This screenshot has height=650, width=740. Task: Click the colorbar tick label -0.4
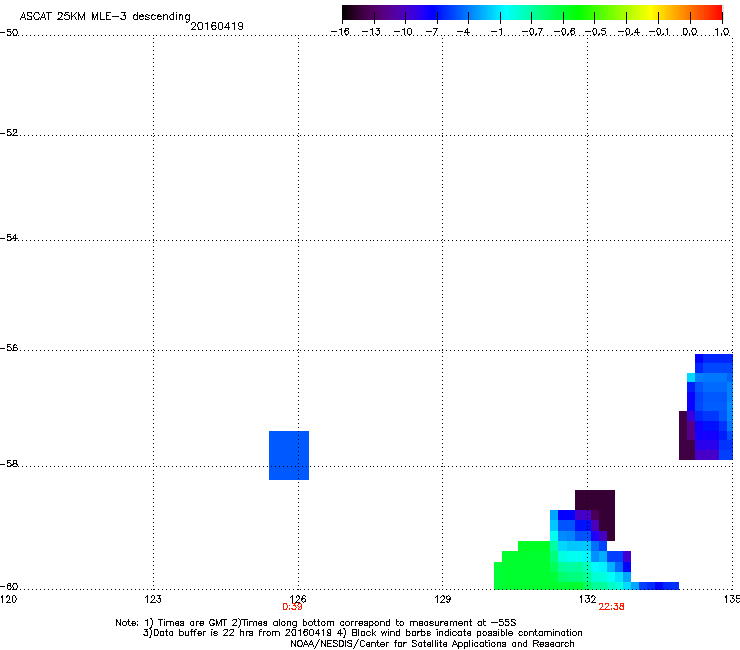pyautogui.click(x=628, y=32)
